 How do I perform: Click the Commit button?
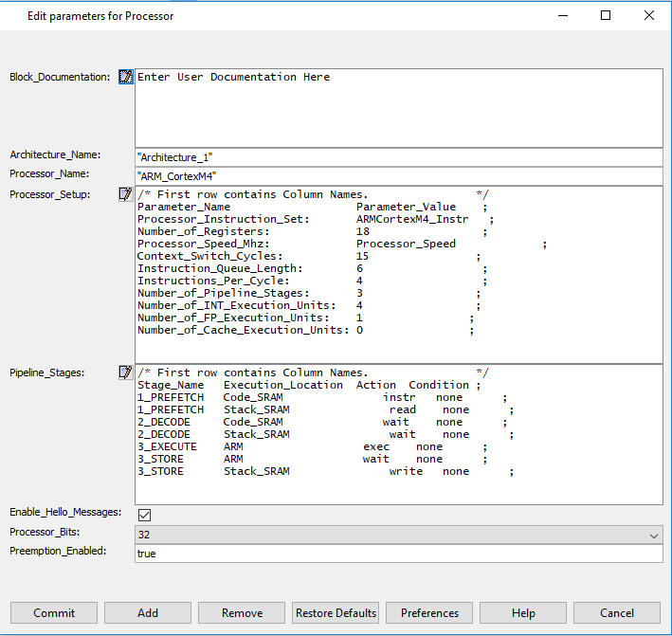click(x=54, y=613)
